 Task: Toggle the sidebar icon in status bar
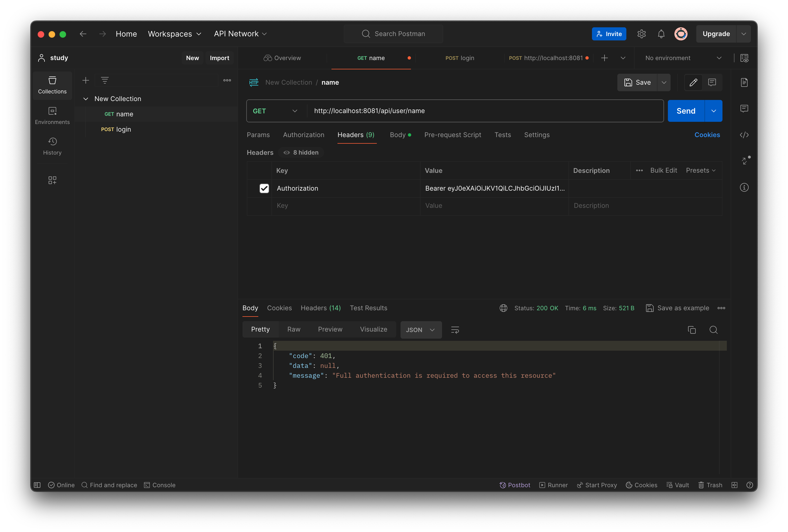[37, 485]
